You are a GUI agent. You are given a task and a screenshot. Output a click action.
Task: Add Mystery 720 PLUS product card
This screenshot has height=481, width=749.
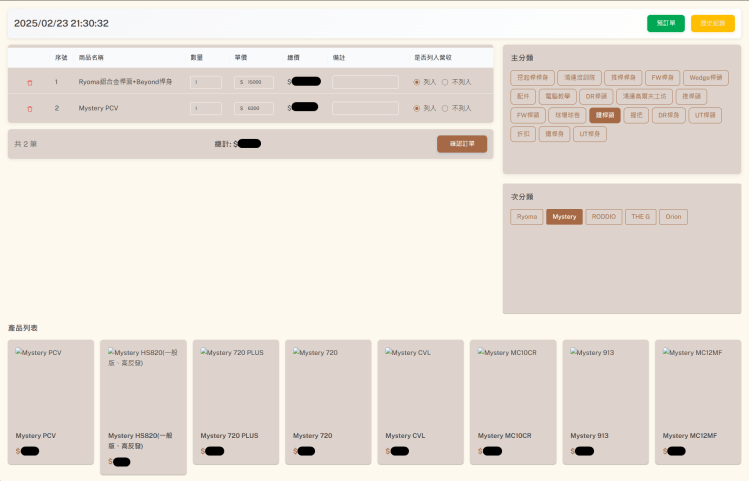(236, 400)
